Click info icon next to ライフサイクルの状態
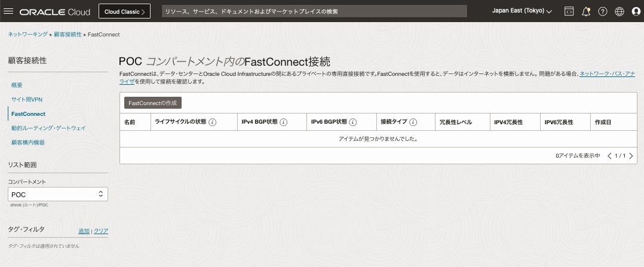Screen dimensions: 644x267 pyautogui.click(x=212, y=122)
